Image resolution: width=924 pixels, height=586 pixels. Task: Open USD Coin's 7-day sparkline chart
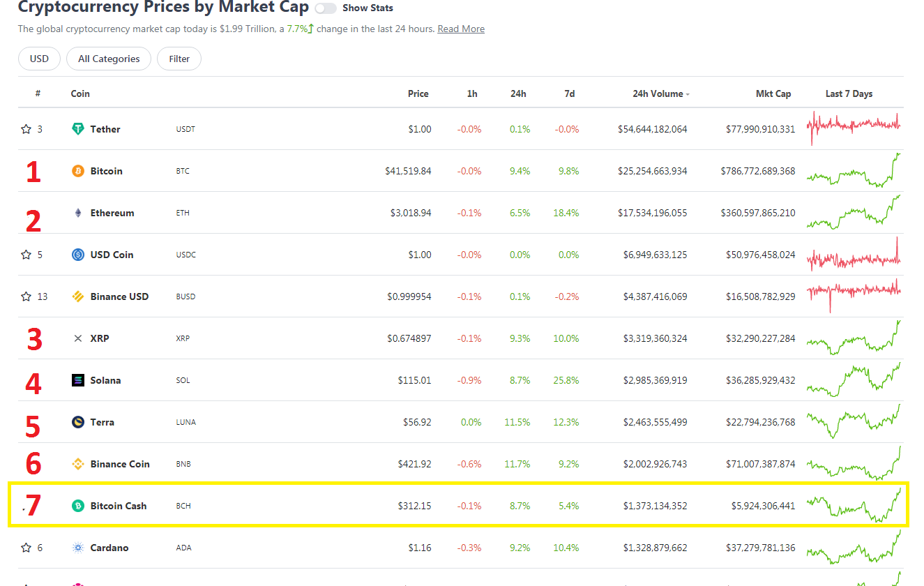tap(854, 255)
